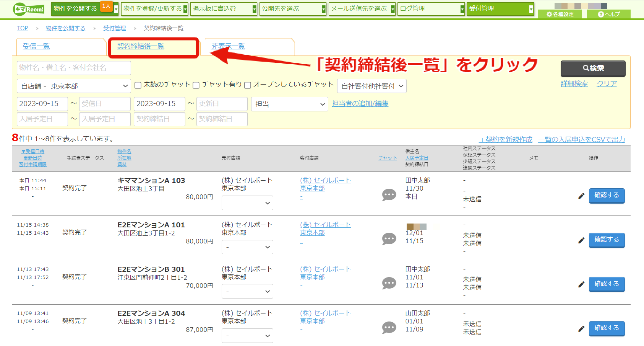Expand 自店舗 - 東京本部 dropdown
Screen dimensions: 644x346
74,86
